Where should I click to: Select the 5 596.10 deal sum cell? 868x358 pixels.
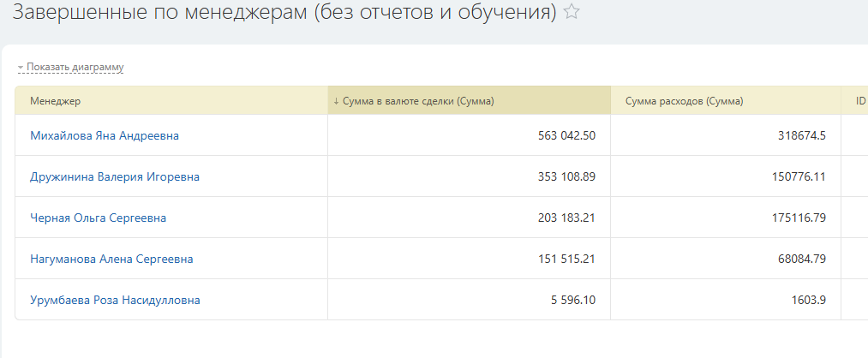(470, 300)
